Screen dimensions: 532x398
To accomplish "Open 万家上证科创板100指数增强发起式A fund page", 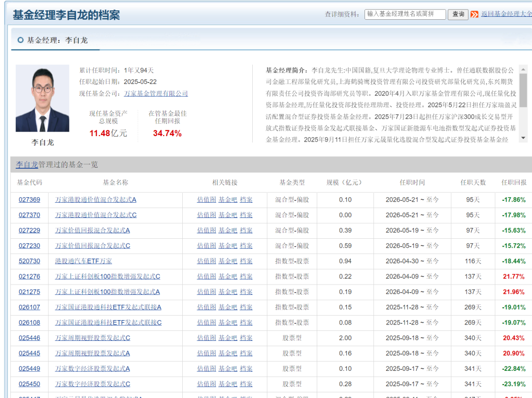I will pyautogui.click(x=107, y=291).
